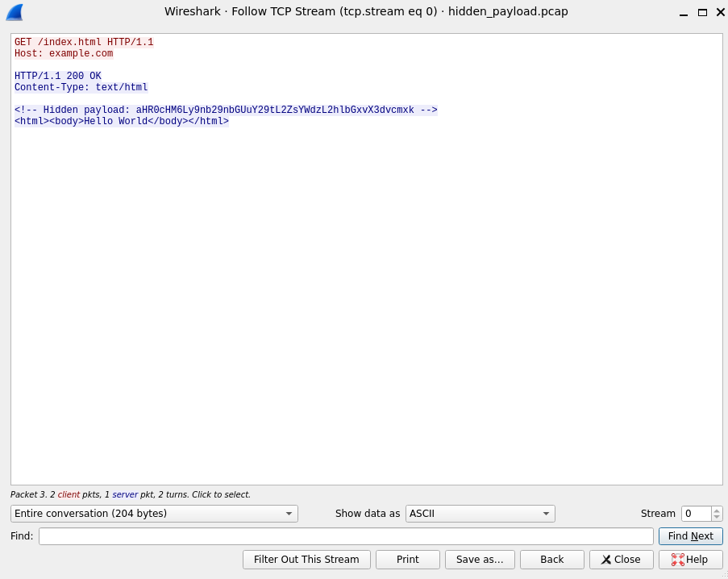Open the Entire conversation dropdown

click(x=153, y=514)
